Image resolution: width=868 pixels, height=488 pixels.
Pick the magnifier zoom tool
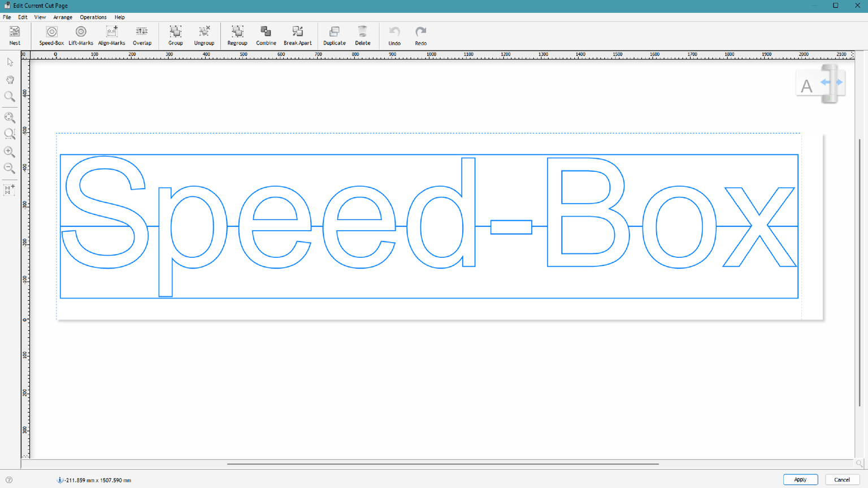(x=10, y=97)
